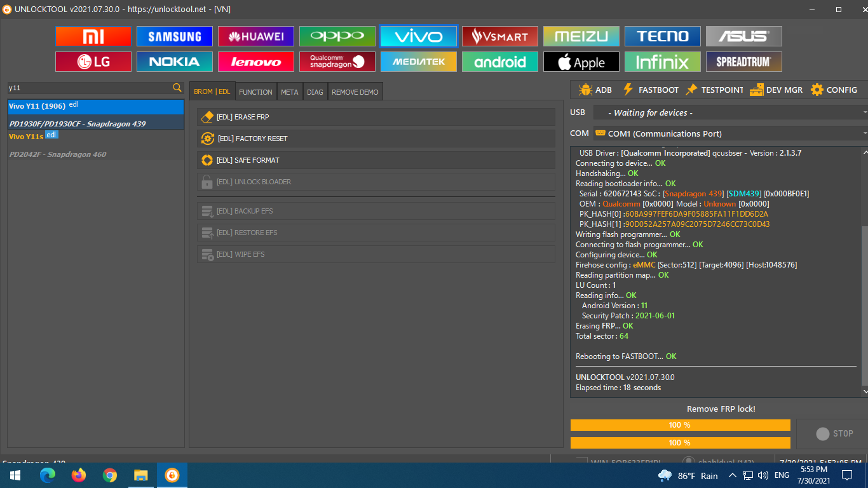Switch to the META tab

tap(289, 92)
